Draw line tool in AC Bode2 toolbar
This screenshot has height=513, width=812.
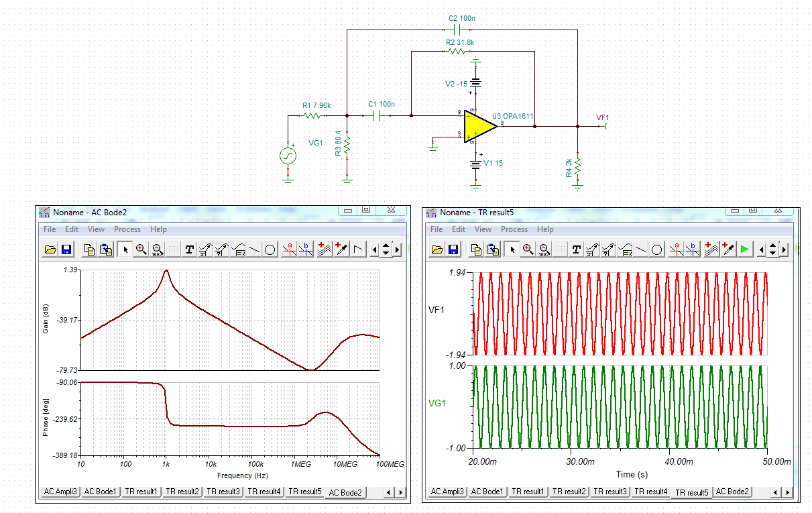[x=254, y=249]
